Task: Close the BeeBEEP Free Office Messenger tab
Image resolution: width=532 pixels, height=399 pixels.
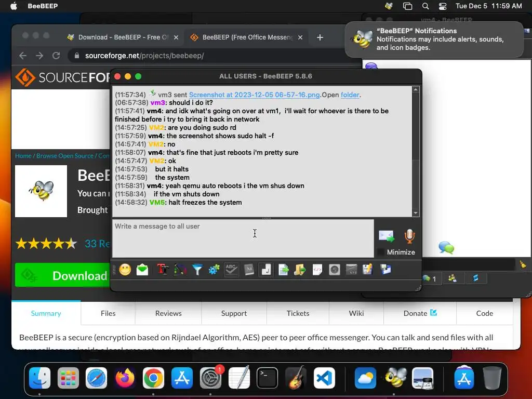Action: (x=300, y=37)
